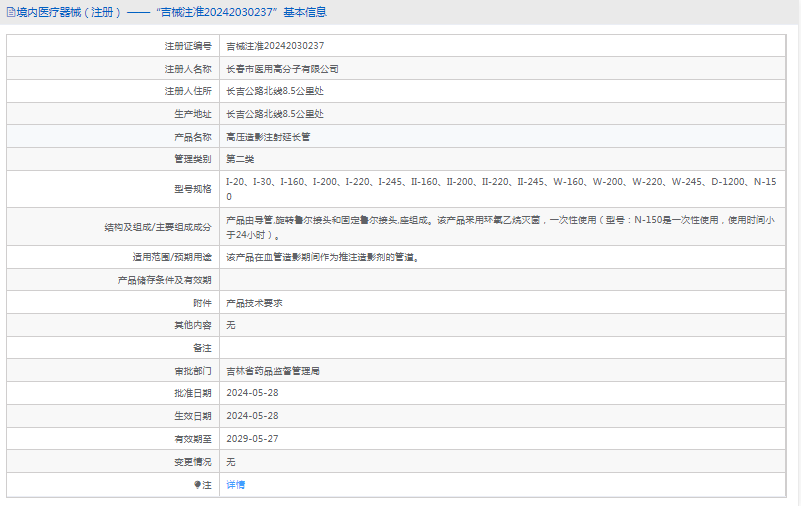Viewport: 801px width, 506px height.
Task: Click the 注册证编号 label
Action: tap(187, 46)
